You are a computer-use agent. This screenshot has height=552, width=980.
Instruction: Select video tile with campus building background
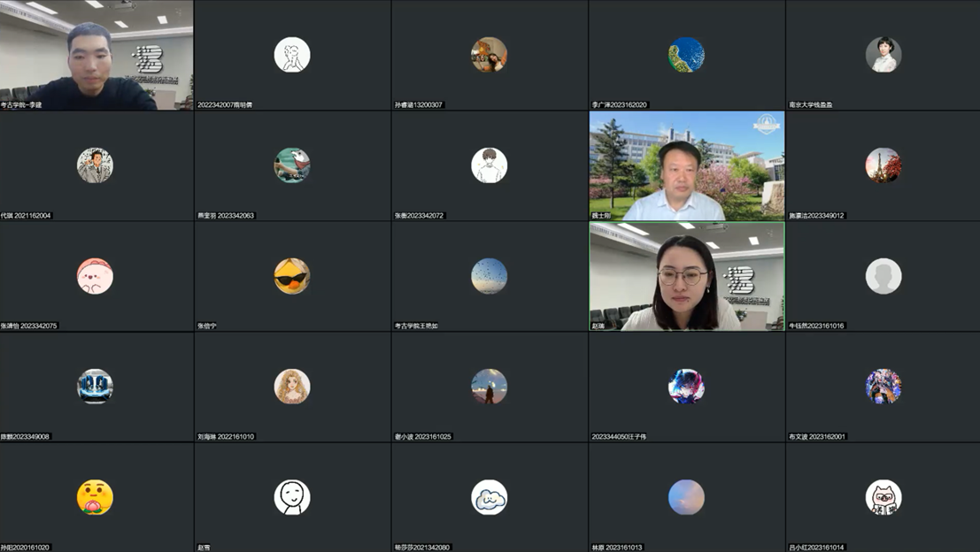click(x=686, y=165)
